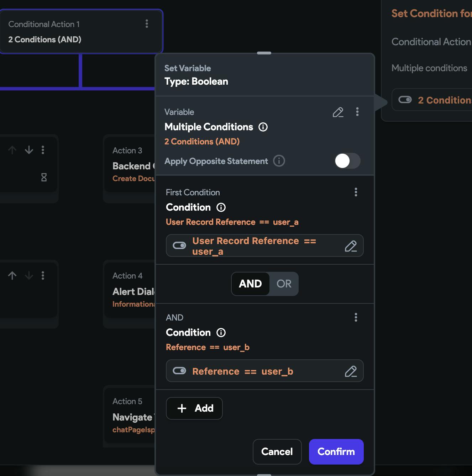This screenshot has width=472, height=476.
Task: Toggle the Apply Opposite Statement switch
Action: point(347,161)
